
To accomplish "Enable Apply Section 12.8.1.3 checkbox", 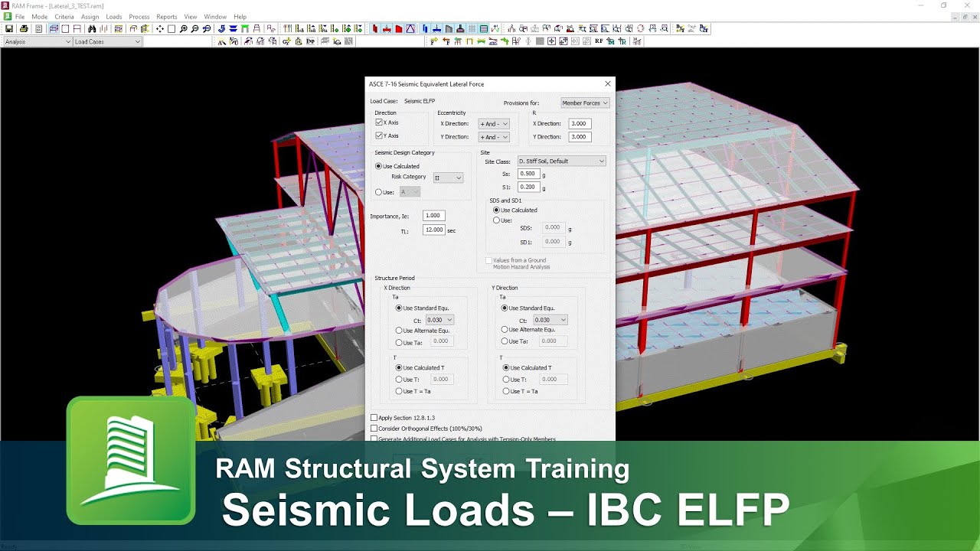I will [x=374, y=418].
